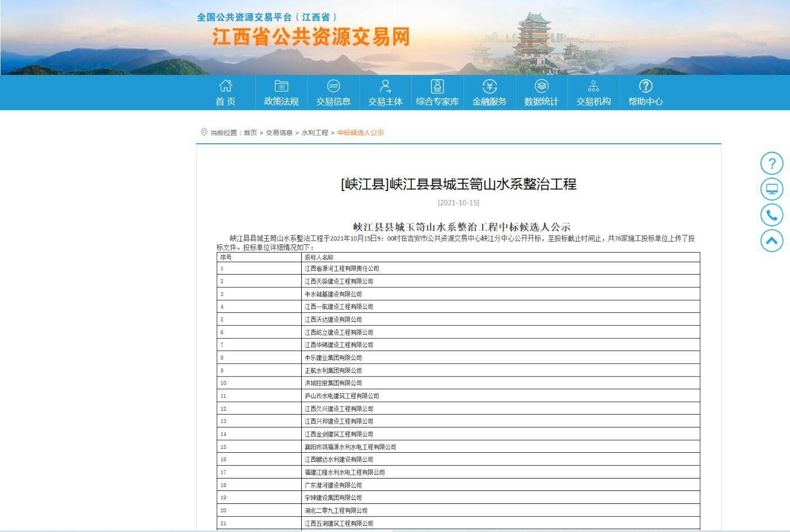Click the 政策法规 document icon
790x532 pixels.
coord(281,86)
